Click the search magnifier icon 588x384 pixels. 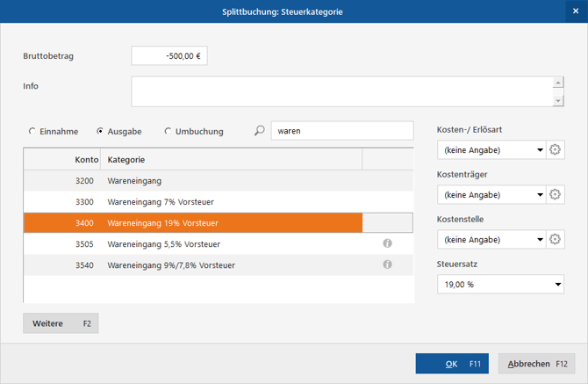[259, 131]
